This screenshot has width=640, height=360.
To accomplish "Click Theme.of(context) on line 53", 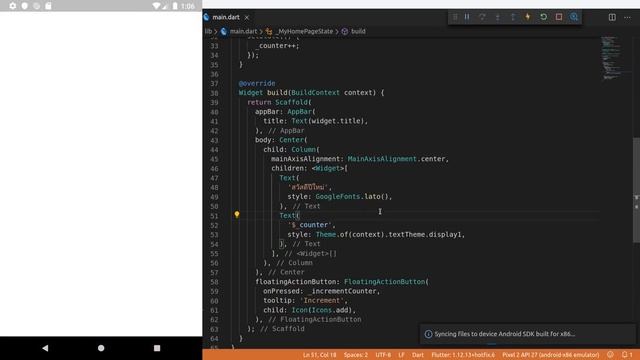I will (350, 234).
